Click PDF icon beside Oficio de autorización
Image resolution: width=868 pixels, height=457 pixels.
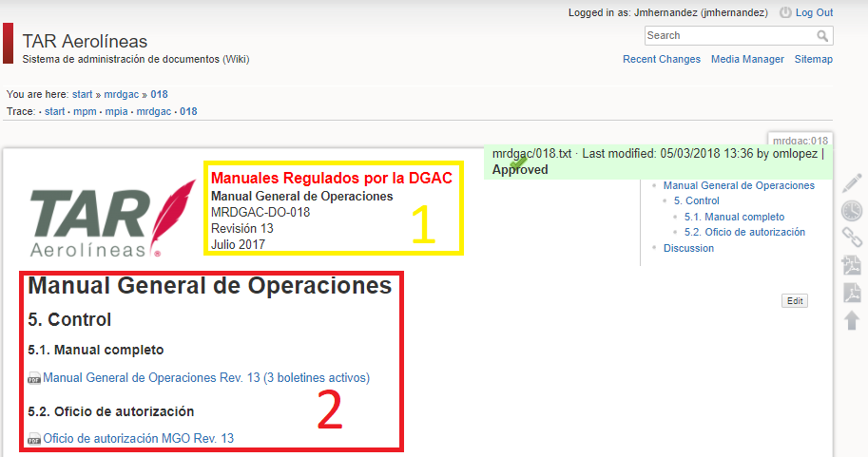pos(34,439)
